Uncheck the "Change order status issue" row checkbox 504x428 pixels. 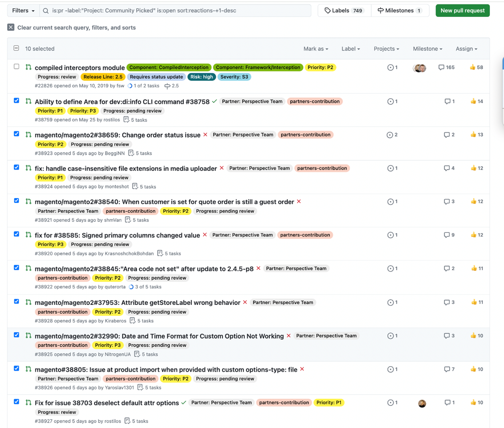click(16, 134)
